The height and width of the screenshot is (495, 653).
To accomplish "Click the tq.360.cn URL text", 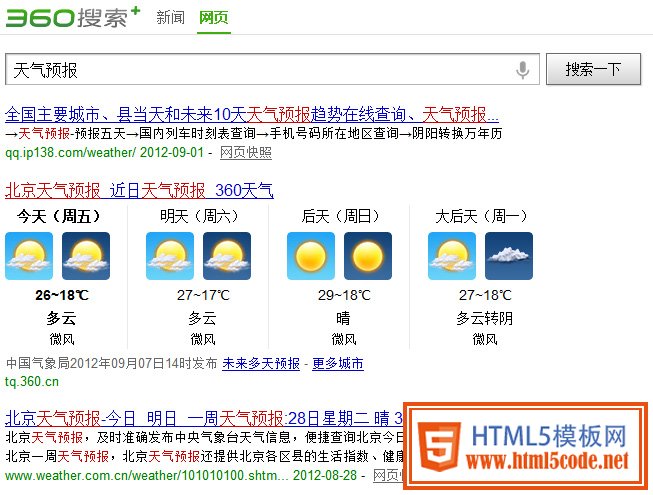I will click(32, 381).
